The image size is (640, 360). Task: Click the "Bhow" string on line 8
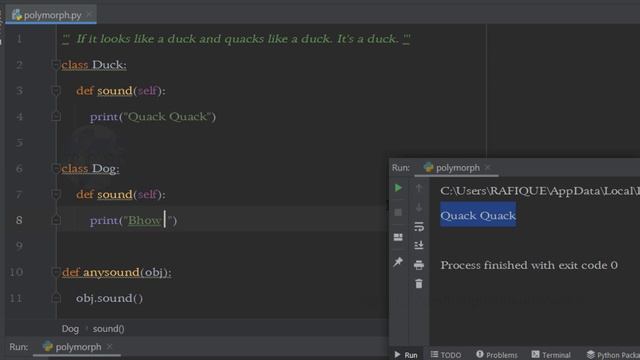(144, 220)
